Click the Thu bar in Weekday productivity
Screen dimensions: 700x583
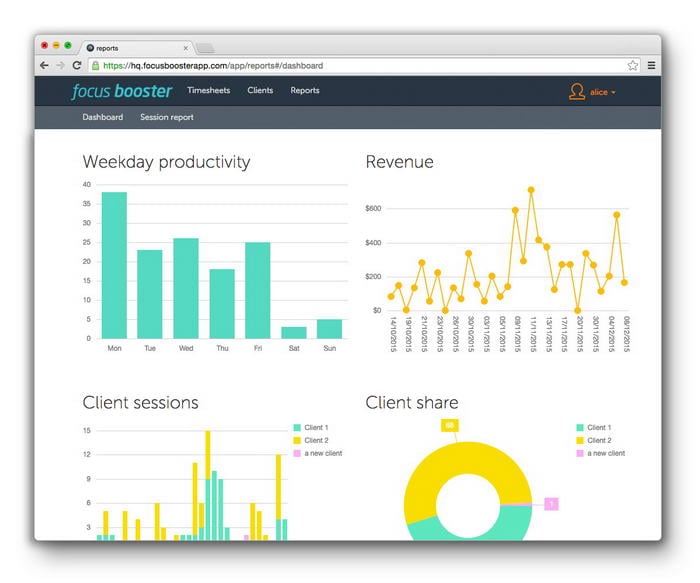tap(222, 304)
